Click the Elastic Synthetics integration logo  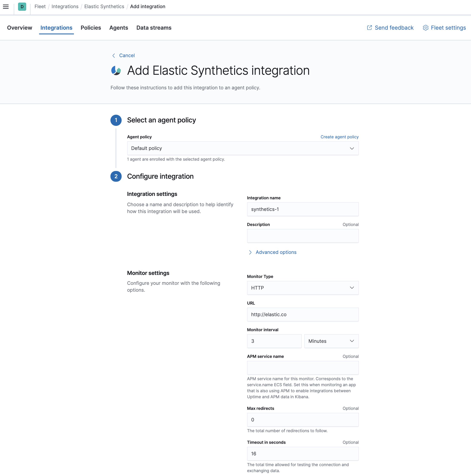point(116,70)
